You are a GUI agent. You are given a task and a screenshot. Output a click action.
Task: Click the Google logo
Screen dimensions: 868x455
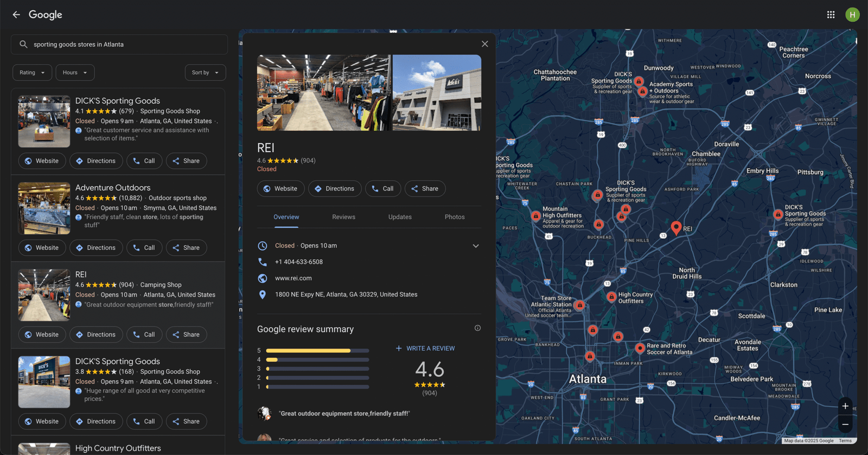point(46,15)
